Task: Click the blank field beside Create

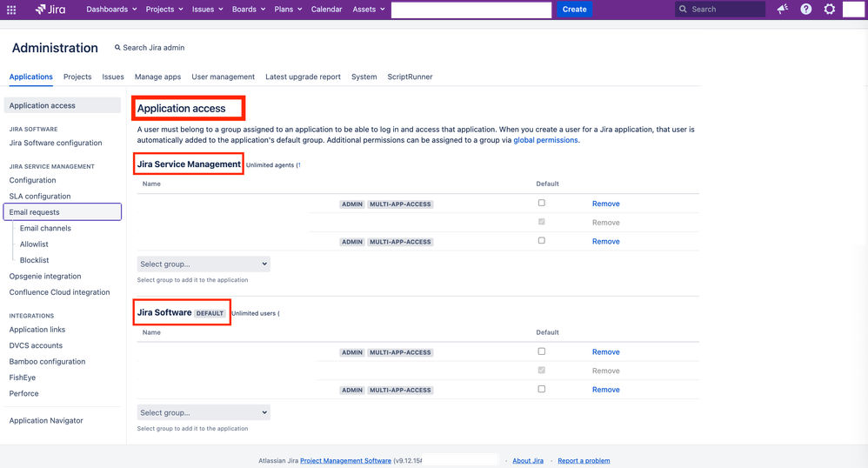Action: (x=471, y=10)
